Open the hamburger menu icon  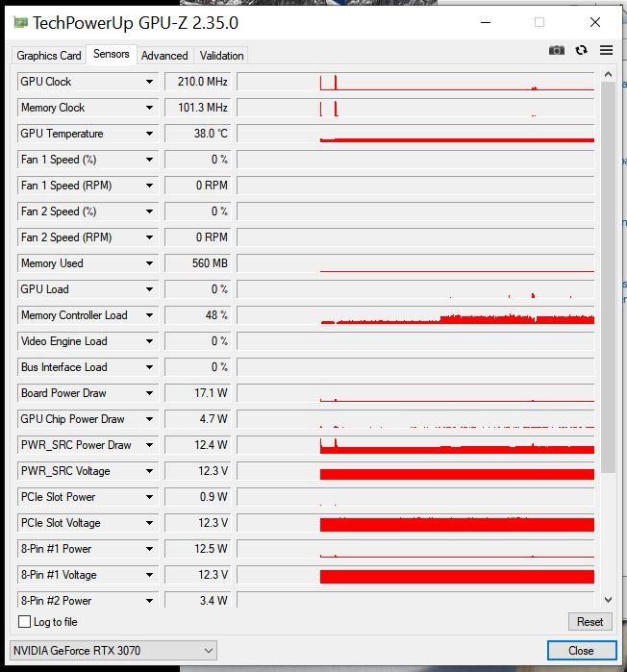pyautogui.click(x=606, y=50)
